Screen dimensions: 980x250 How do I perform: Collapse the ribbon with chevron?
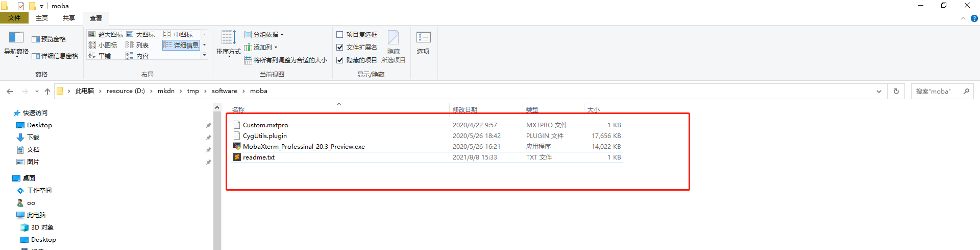point(963,18)
